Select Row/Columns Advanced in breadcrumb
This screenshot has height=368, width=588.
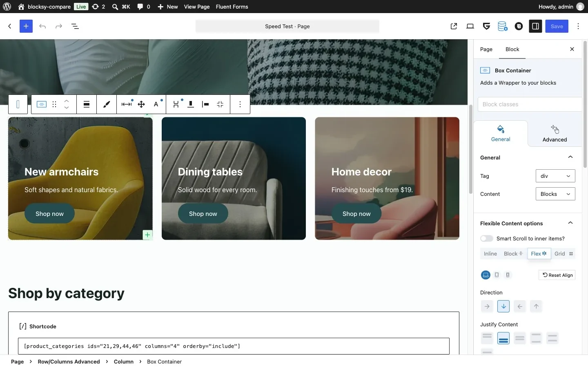[69, 362]
